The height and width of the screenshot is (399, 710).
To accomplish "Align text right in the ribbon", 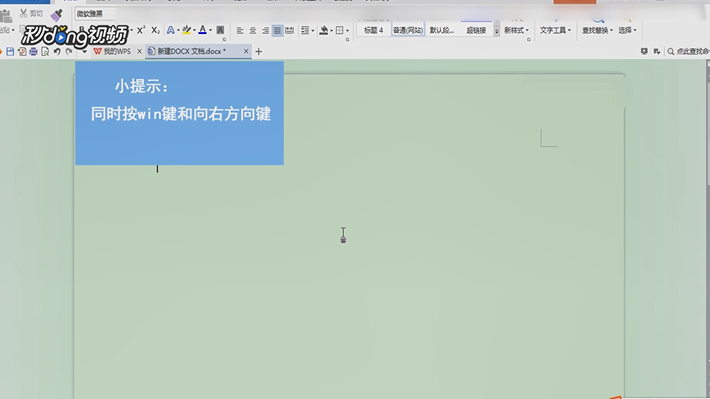I will click(x=265, y=30).
